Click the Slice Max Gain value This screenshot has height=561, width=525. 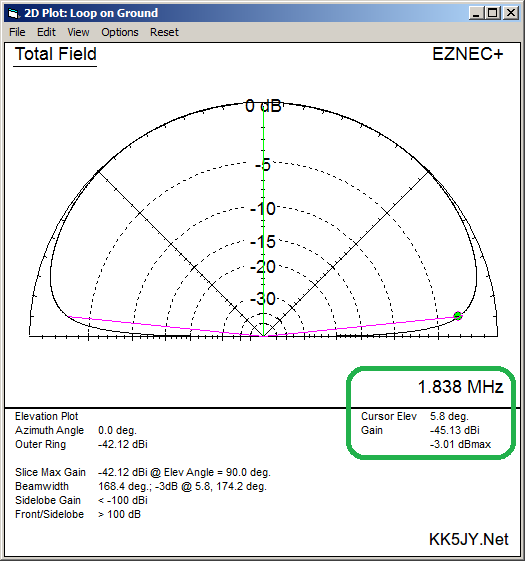click(184, 472)
